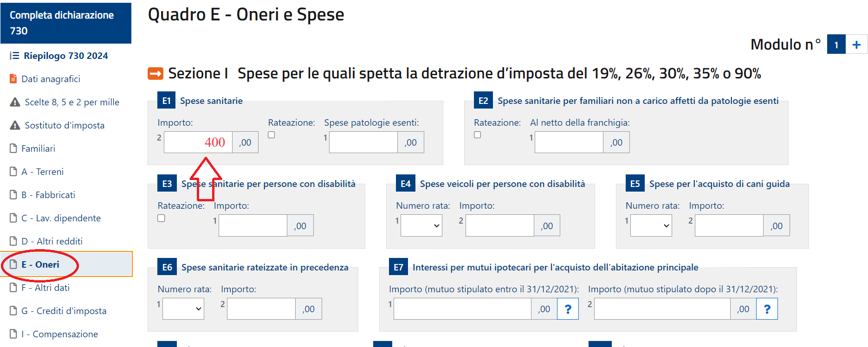The width and height of the screenshot is (868, 347).
Task: Open B - Fabbricati link
Action: pos(48,195)
